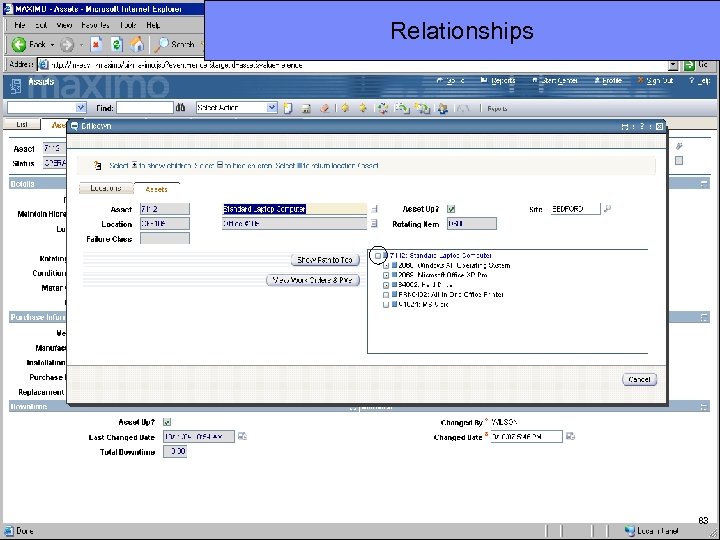The height and width of the screenshot is (540, 720).
Task: Click the Drilldown dialog help question icon
Action: coord(642,126)
